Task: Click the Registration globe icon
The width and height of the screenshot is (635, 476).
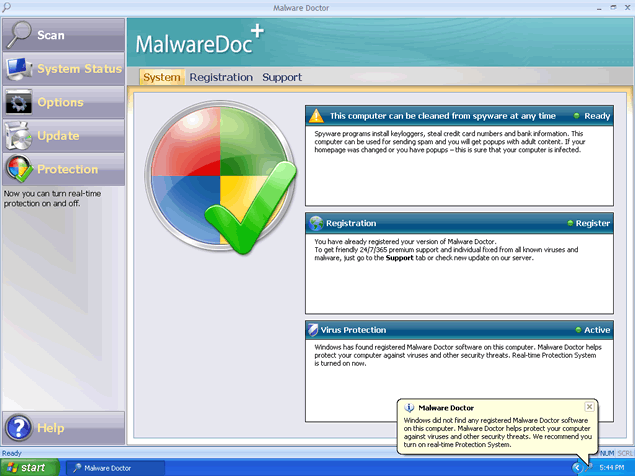Action: tap(317, 223)
